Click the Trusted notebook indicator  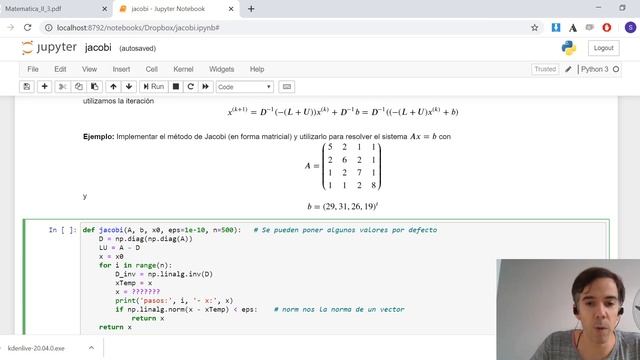coord(545,69)
